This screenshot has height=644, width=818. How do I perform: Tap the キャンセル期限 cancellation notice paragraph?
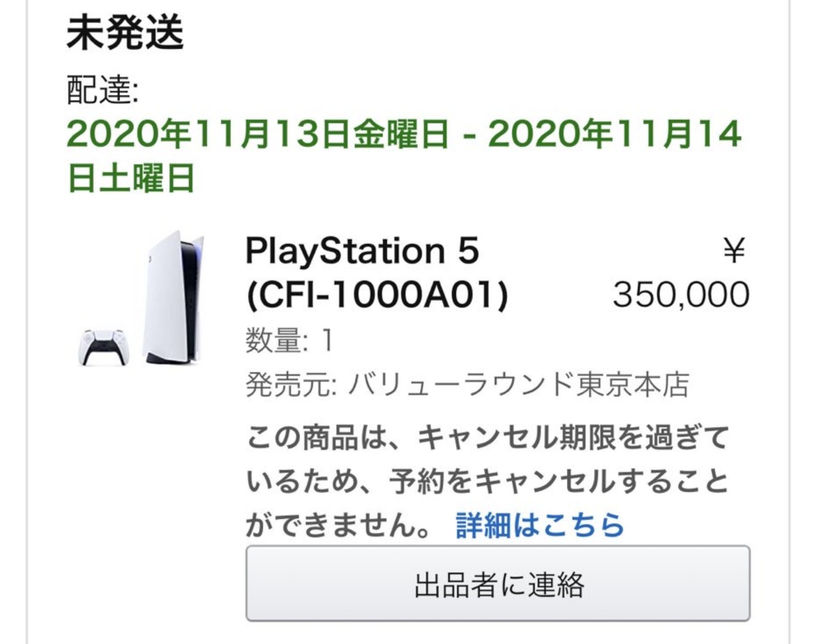pos(487,481)
